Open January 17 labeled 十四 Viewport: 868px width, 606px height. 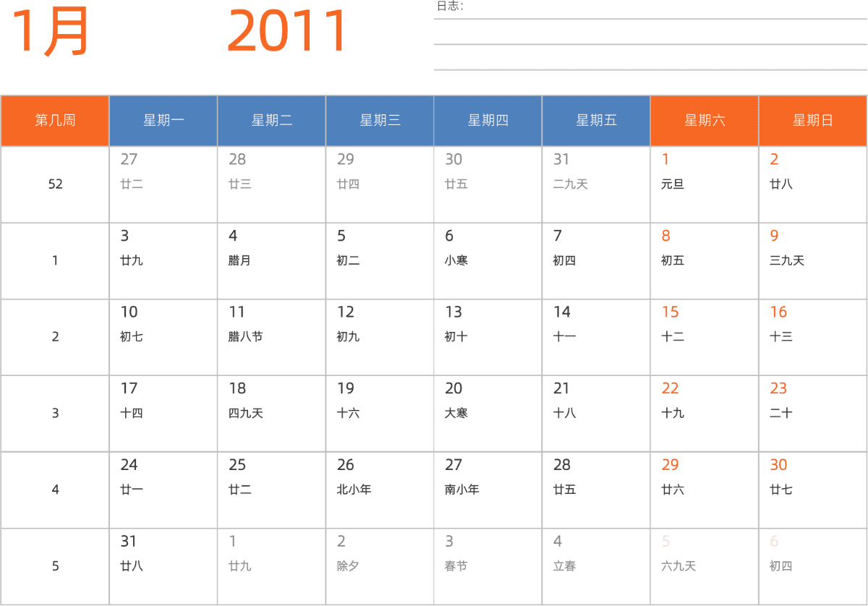click(x=163, y=414)
